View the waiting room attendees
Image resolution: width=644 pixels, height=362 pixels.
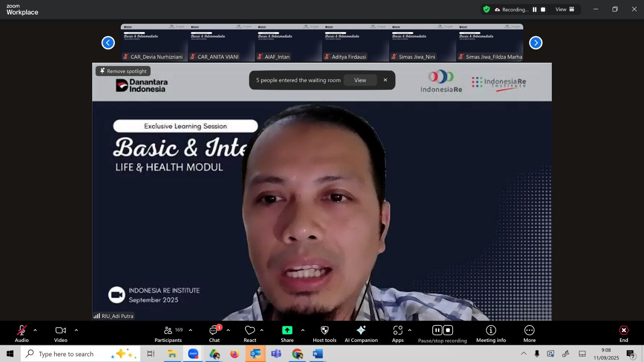[x=360, y=80]
